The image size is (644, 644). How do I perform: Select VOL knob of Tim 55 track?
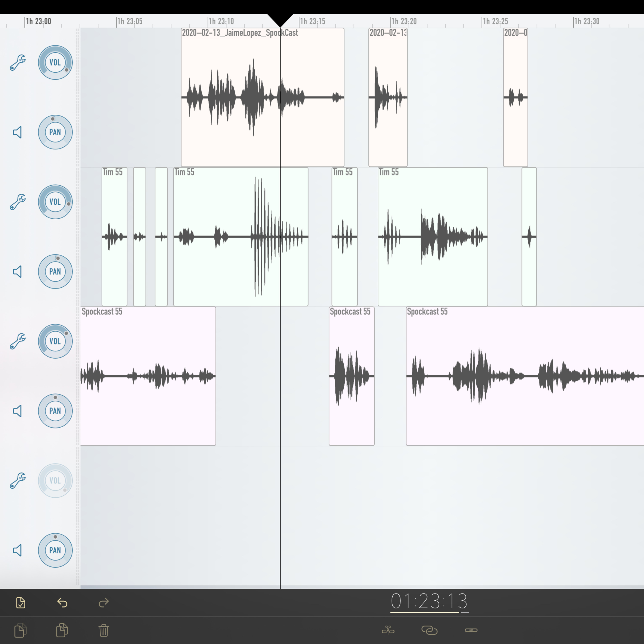pyautogui.click(x=55, y=202)
